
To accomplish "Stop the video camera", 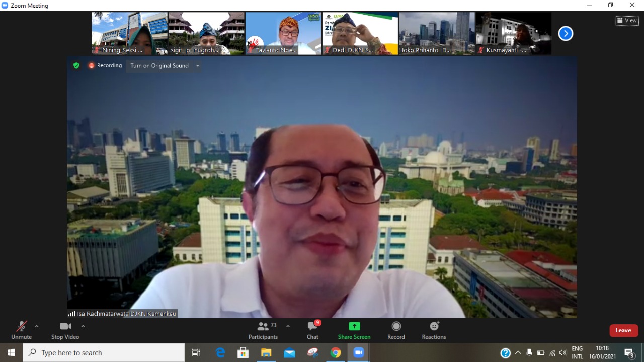I will [65, 330].
